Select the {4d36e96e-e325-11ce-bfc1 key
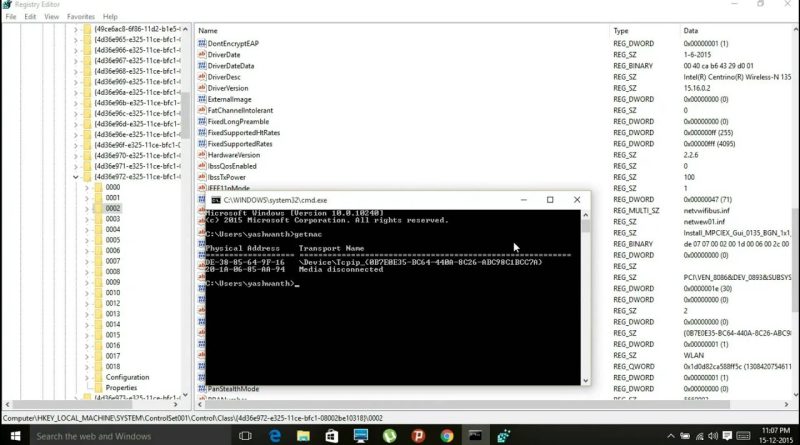Viewport: 800px width, 445px height. 137,134
